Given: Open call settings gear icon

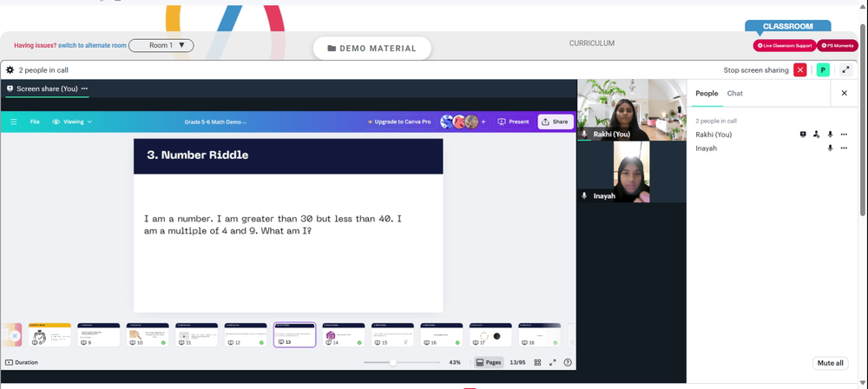Looking at the screenshot, I should [10, 70].
